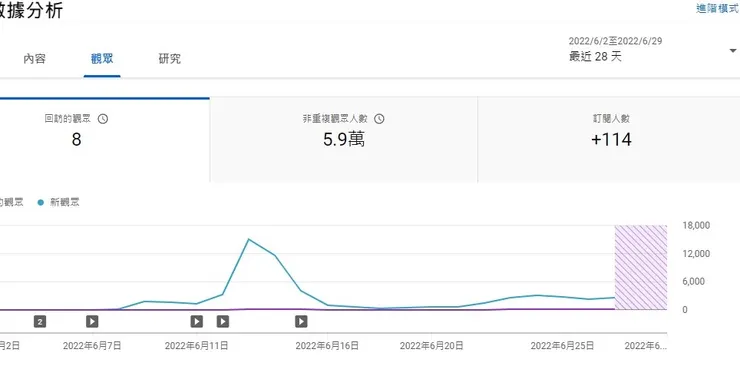Select the 非重複觀眾人數 metric card

pos(344,140)
